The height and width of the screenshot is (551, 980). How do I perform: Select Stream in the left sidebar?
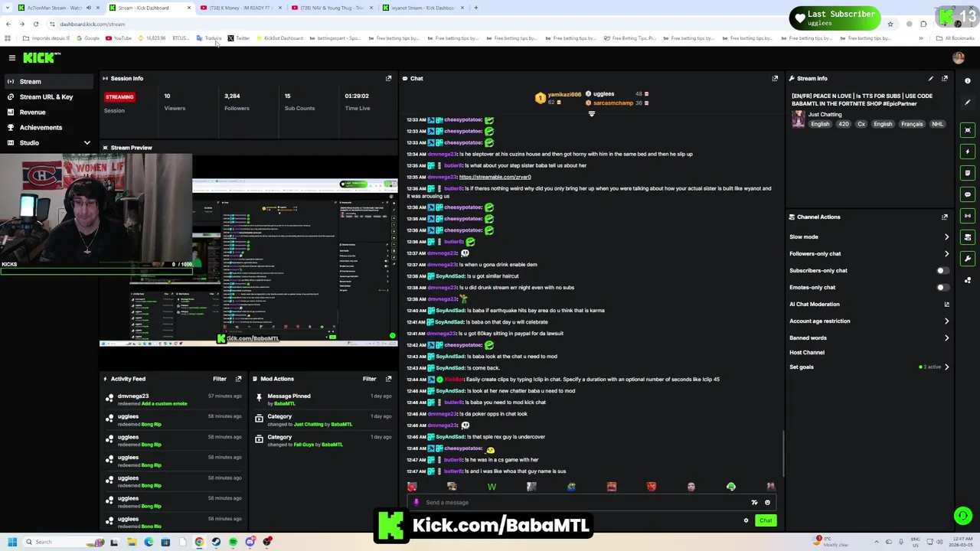49,81
